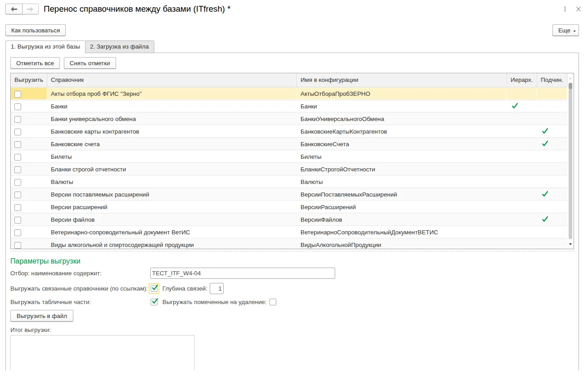This screenshot has width=588, height=376.
Task: Check the Билеты row checkbox
Action: tap(18, 157)
